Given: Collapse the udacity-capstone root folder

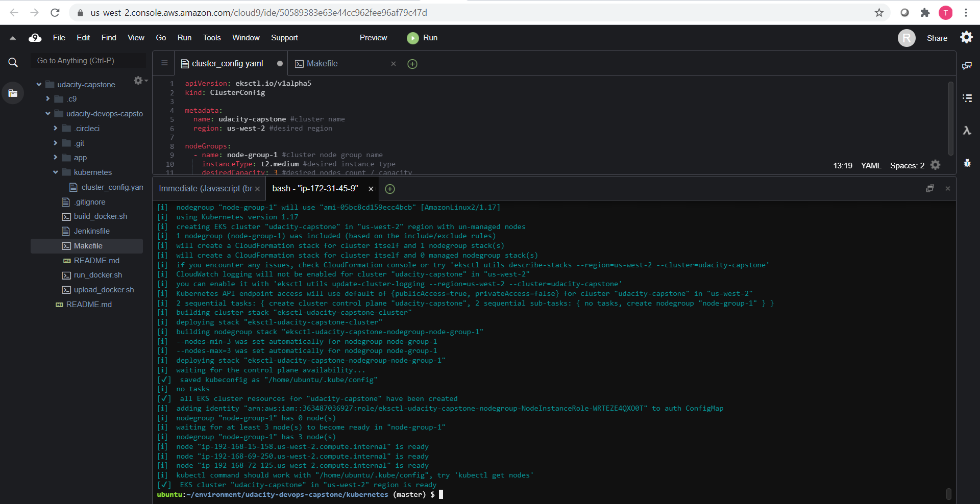Looking at the screenshot, I should pyautogui.click(x=39, y=85).
